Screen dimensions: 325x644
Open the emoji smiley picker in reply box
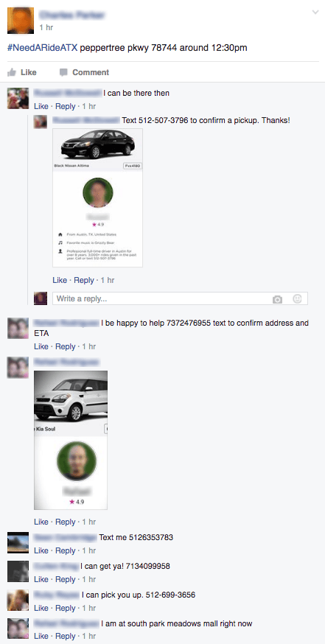(x=297, y=299)
